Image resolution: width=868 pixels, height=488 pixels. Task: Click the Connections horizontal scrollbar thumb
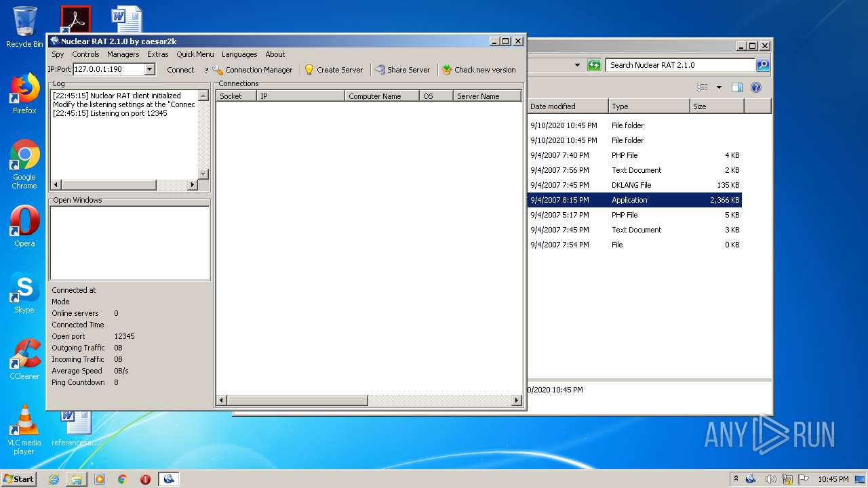(297, 401)
